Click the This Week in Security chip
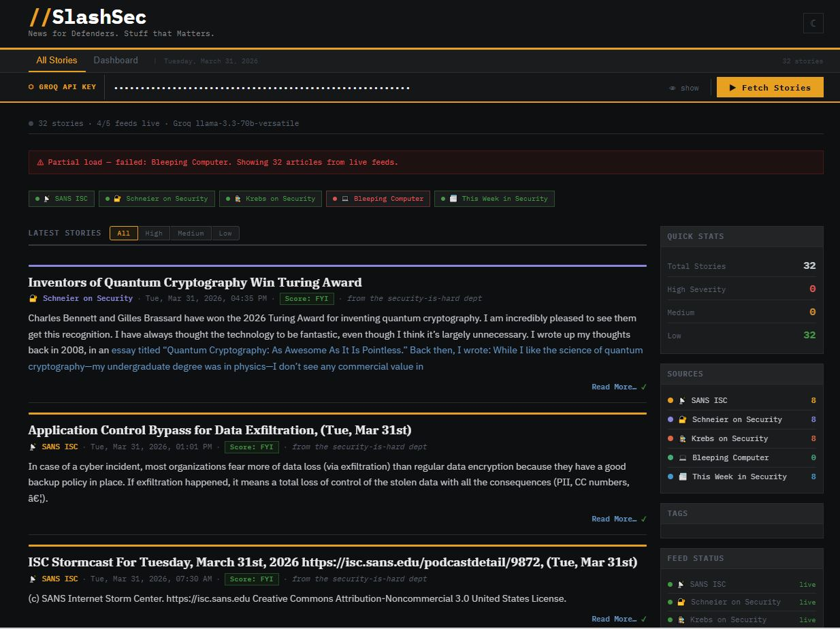The image size is (840, 629). pyautogui.click(x=494, y=199)
